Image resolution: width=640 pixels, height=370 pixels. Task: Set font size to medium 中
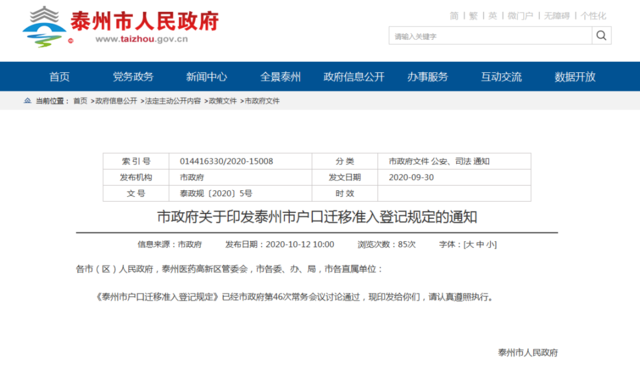pos(480,244)
